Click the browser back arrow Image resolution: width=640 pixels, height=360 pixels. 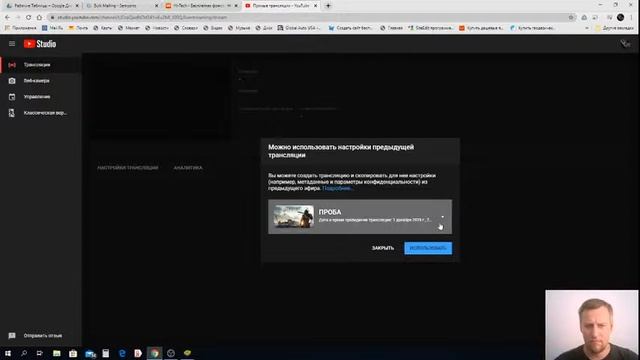pyautogui.click(x=7, y=17)
